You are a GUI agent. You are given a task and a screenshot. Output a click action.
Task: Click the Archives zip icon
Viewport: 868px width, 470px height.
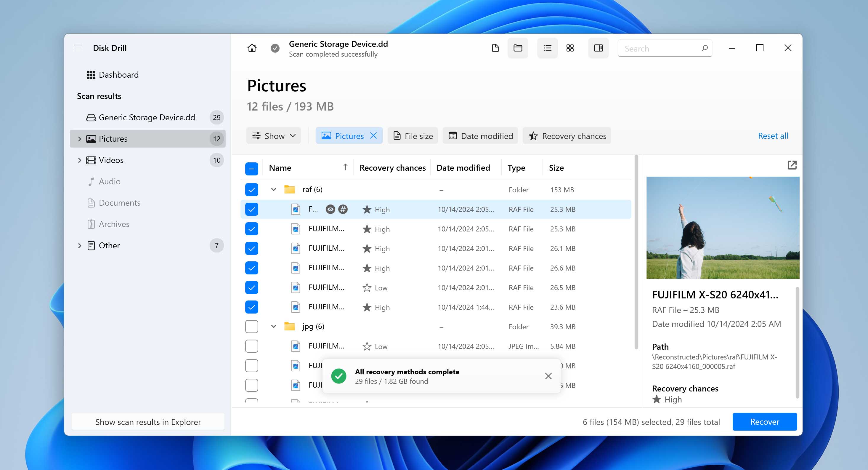[91, 224]
